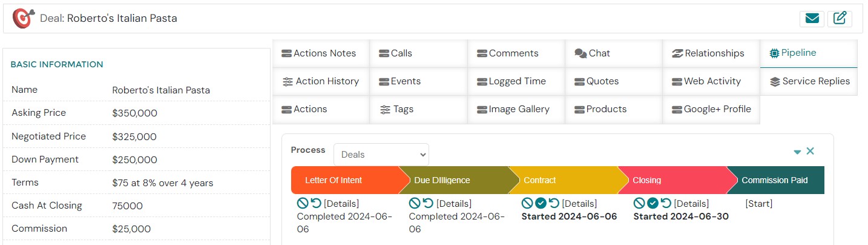Image resolution: width=868 pixels, height=245 pixels.
Task: Reset the Closing stage with undo icon
Action: [666, 203]
